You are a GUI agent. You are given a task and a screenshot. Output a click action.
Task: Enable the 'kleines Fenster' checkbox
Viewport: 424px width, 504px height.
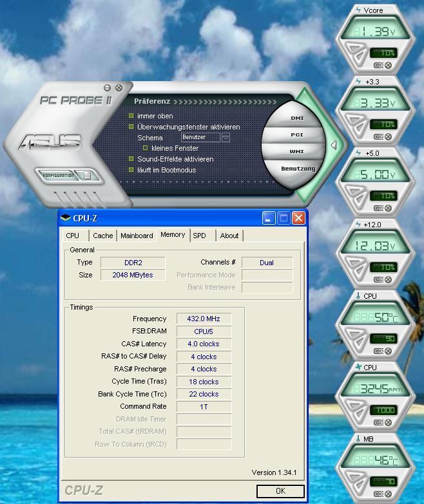click(145, 148)
